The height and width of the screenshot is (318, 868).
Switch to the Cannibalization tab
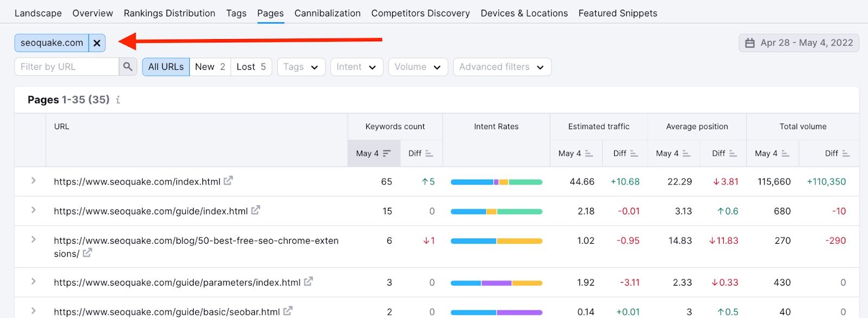pyautogui.click(x=327, y=13)
